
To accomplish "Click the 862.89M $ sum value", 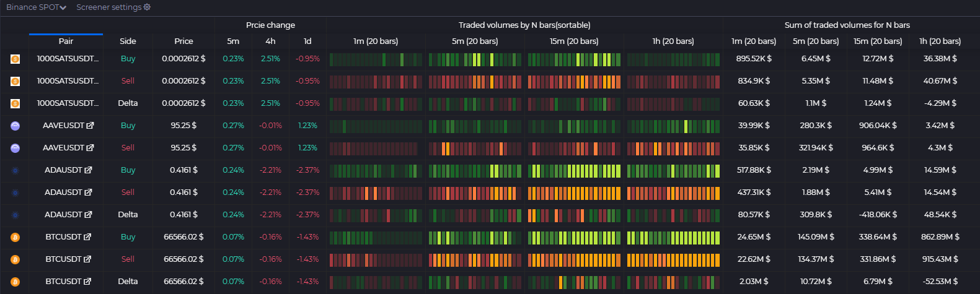I will click(x=940, y=237).
